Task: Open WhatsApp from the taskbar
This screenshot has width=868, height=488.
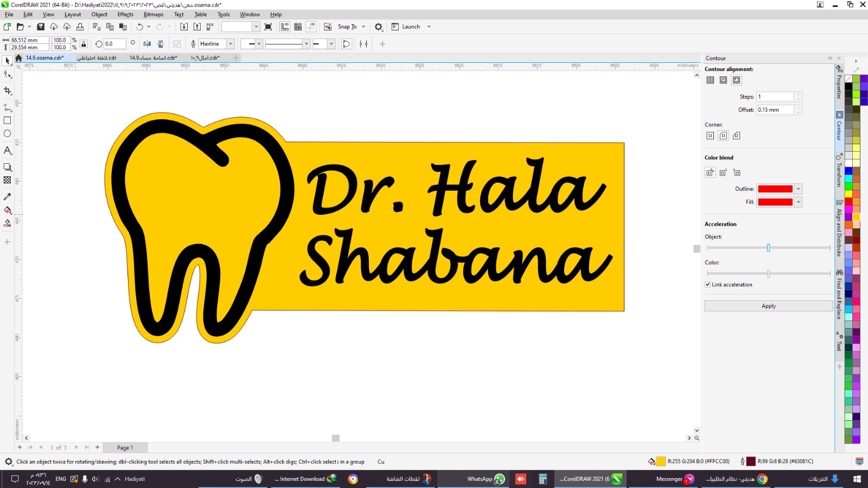Action: tap(486, 479)
